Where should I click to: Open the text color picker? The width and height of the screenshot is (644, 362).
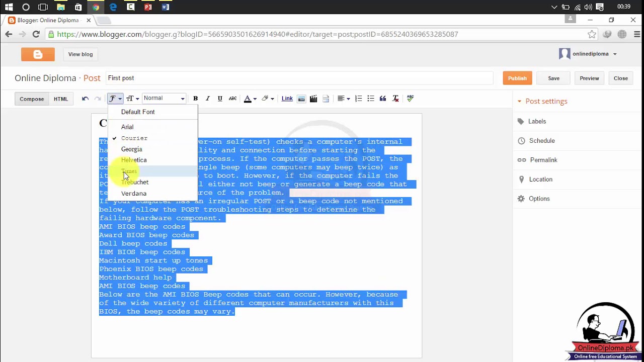click(250, 99)
